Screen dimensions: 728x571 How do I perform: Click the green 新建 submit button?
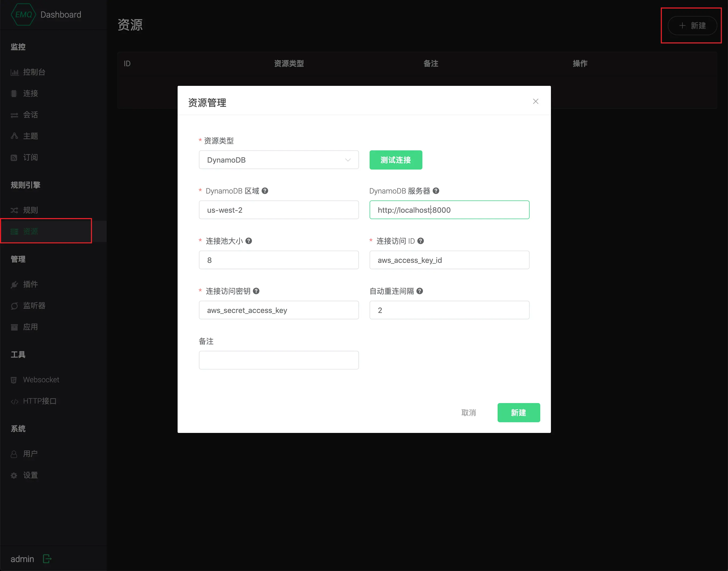tap(518, 413)
